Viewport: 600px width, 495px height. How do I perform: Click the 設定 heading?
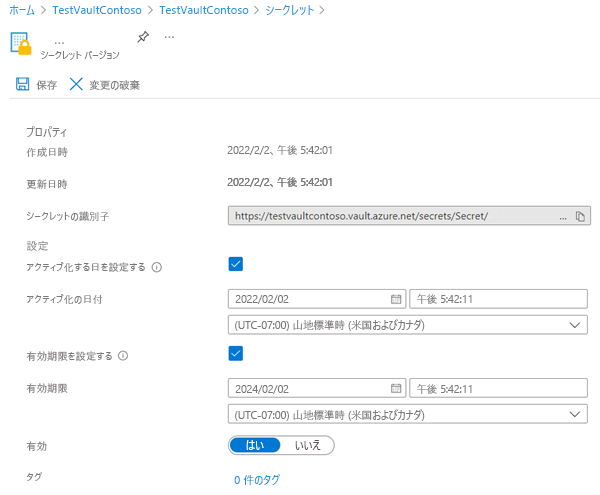click(x=37, y=246)
